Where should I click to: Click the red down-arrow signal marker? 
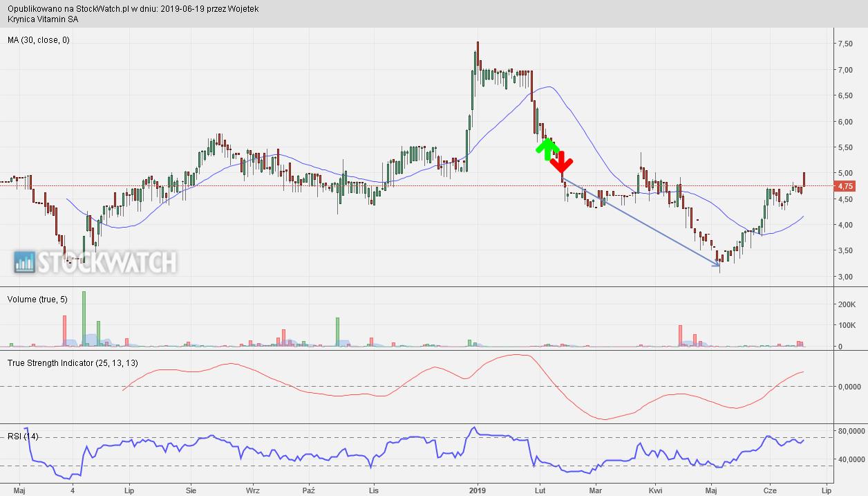[x=562, y=162]
